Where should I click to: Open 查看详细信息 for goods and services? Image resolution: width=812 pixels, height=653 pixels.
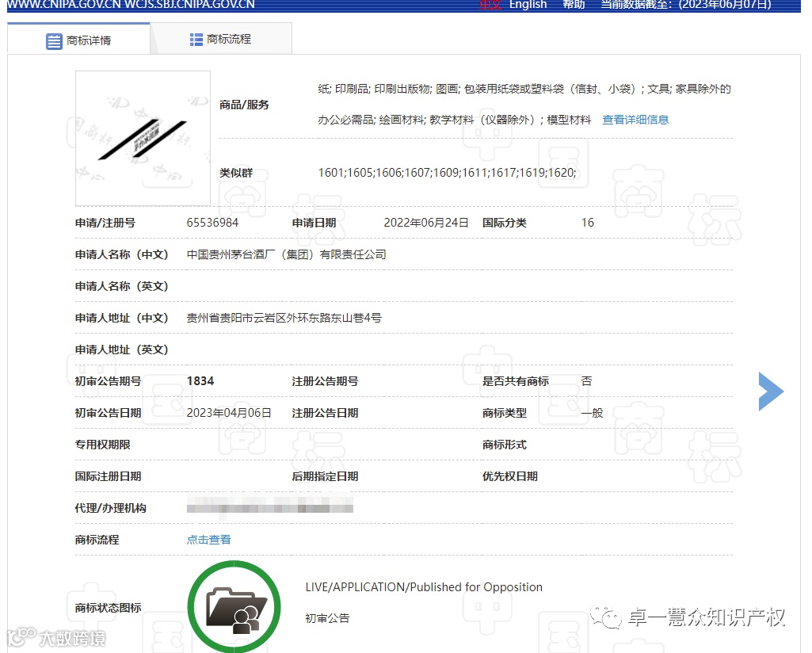coord(635,120)
